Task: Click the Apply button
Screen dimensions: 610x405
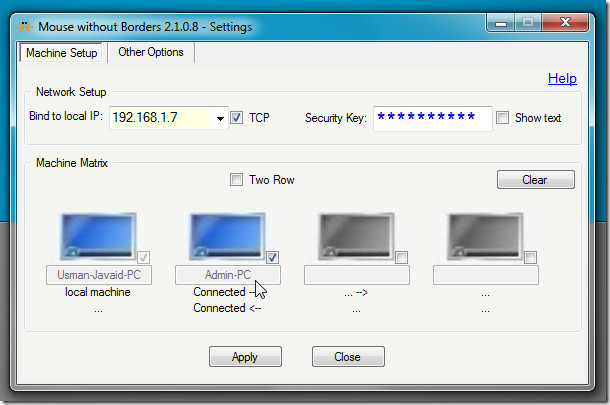Action: click(x=245, y=357)
